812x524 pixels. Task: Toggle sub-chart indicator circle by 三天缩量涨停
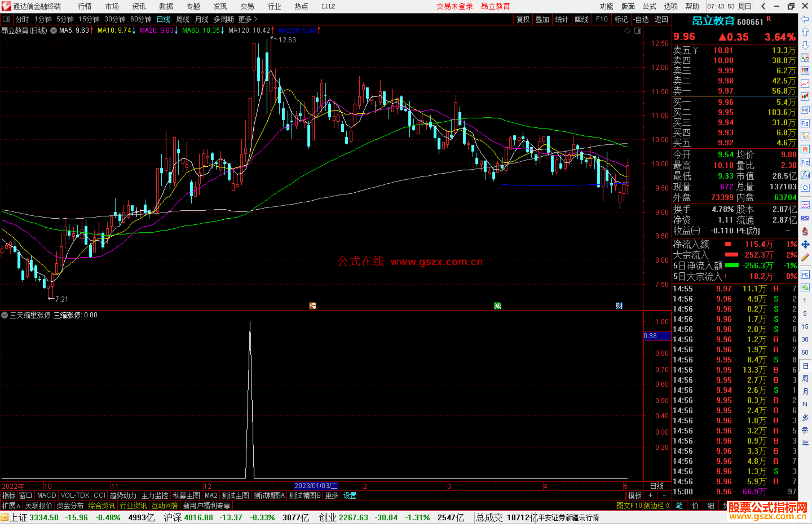pyautogui.click(x=5, y=315)
